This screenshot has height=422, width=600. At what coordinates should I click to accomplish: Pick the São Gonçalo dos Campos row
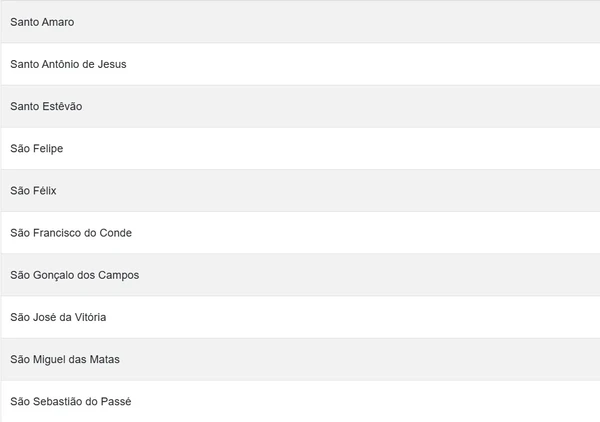pos(300,274)
